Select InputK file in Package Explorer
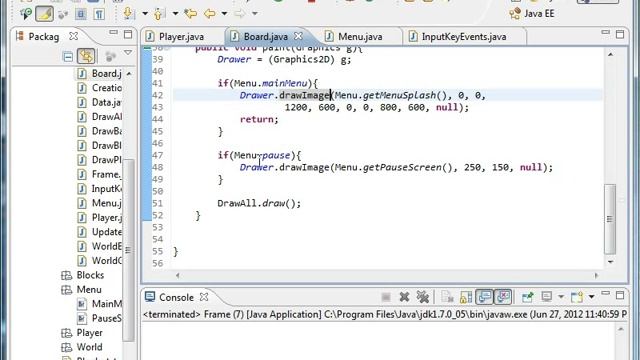 (100, 189)
